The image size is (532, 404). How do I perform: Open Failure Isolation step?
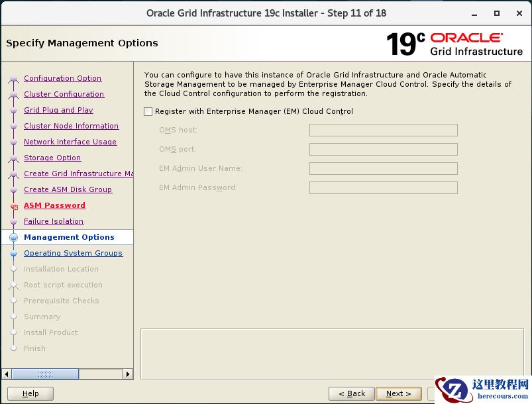coord(54,221)
